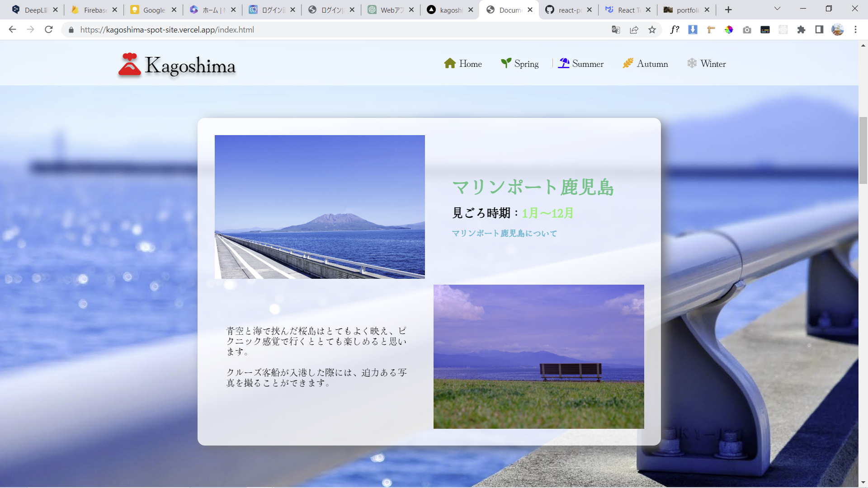
Task: Open the Google Translate icon in address bar
Action: (616, 30)
